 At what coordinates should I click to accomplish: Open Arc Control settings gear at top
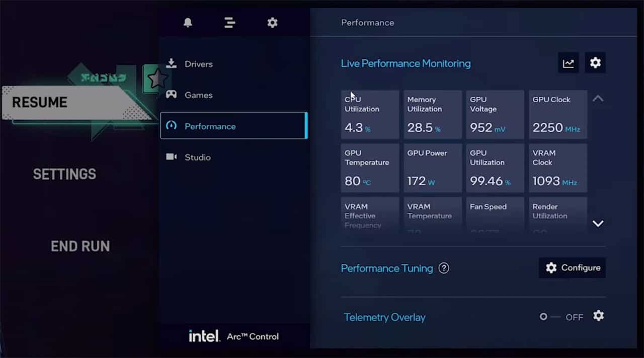pyautogui.click(x=272, y=23)
